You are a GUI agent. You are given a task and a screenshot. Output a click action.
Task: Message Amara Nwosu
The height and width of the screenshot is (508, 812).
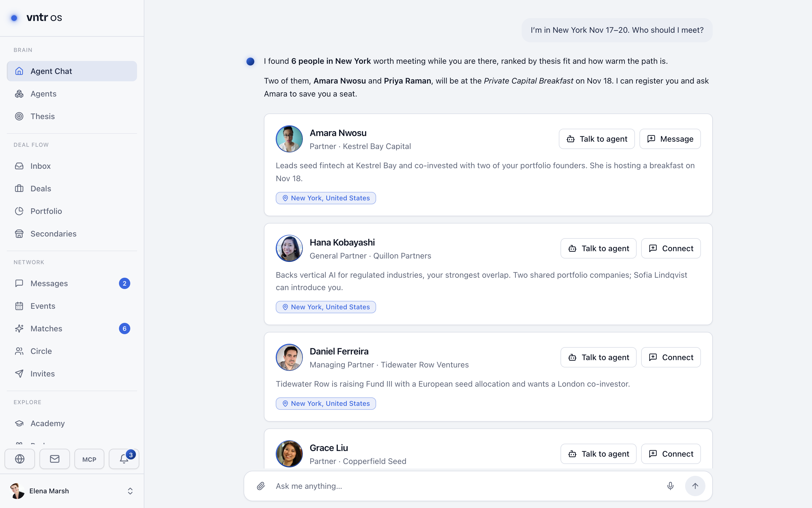pos(670,139)
